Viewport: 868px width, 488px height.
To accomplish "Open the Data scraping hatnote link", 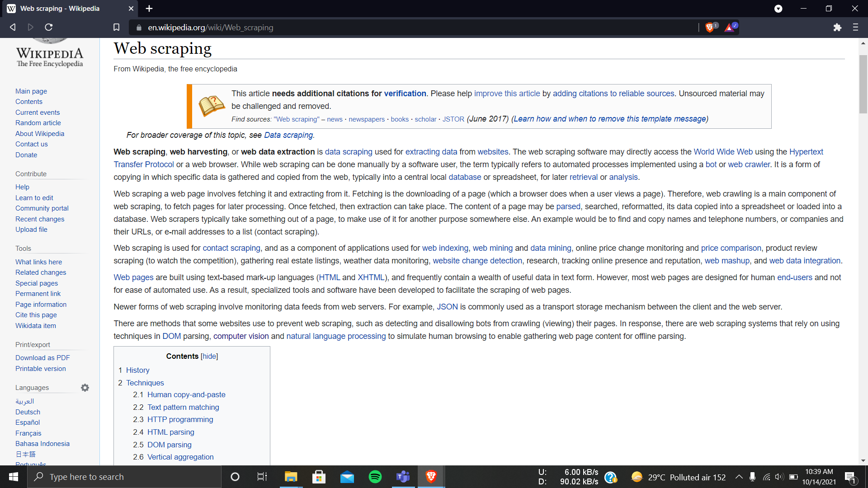I will 288,135.
